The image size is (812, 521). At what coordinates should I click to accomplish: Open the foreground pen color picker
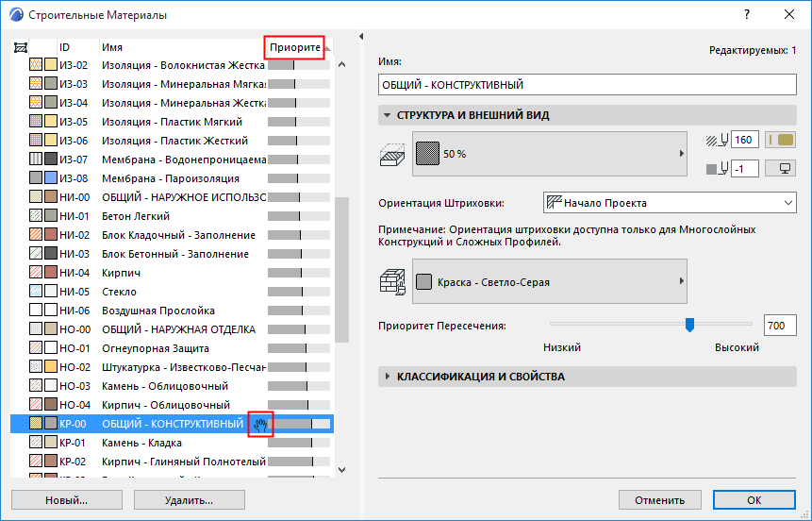point(781,140)
